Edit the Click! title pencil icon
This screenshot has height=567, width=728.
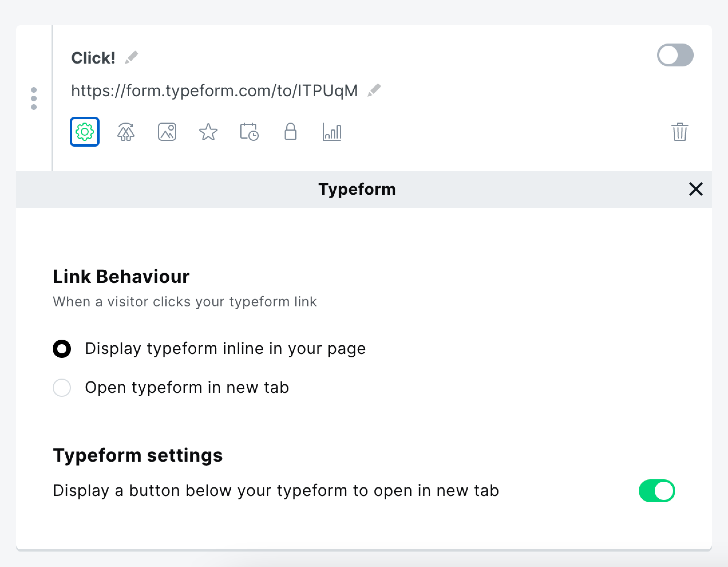click(x=131, y=57)
